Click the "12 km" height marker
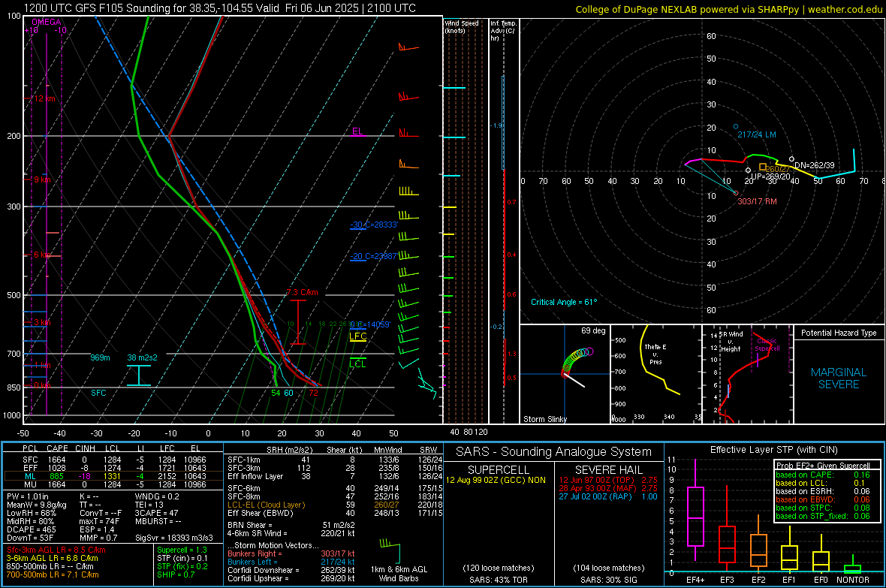886x588 pixels. 44,98
